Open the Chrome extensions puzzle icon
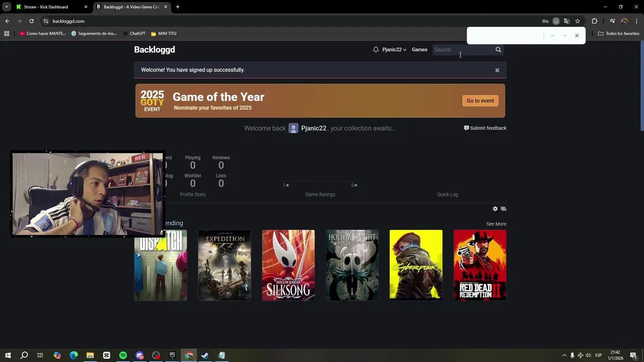Screen dimensions: 644x362 [x=595, y=21]
